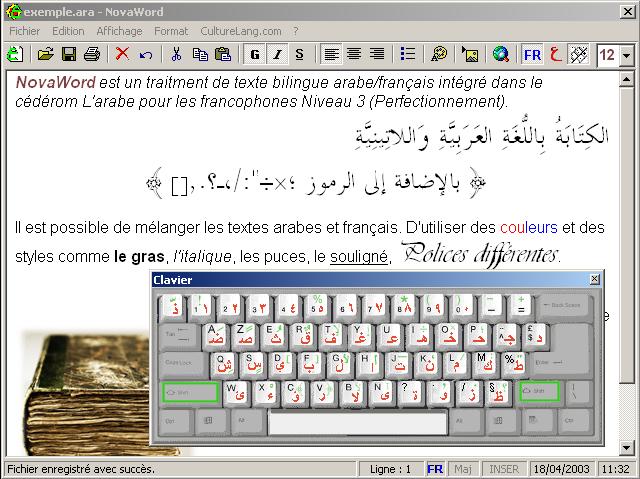This screenshot has height=479, width=640.
Task: Undo the last action with the arrow icon
Action: pyautogui.click(x=146, y=54)
